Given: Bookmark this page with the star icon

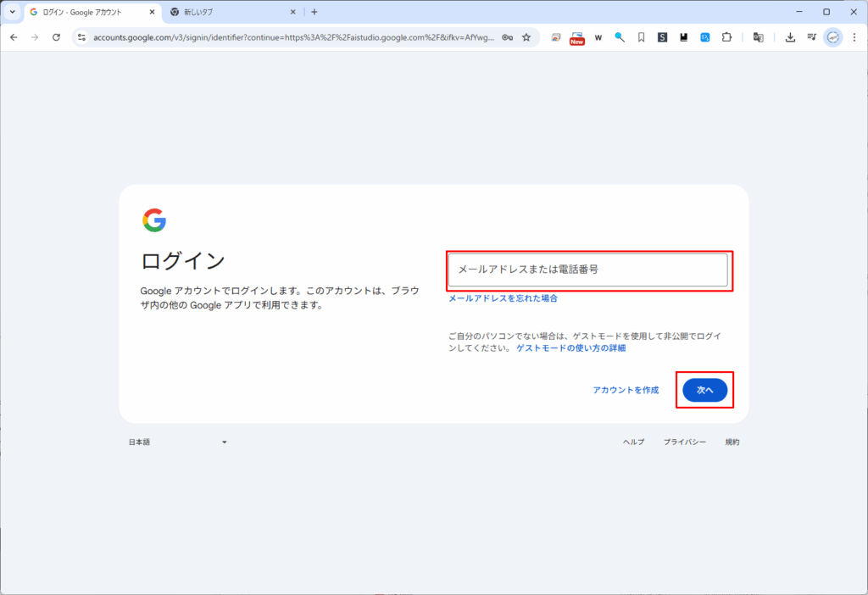Looking at the screenshot, I should tap(526, 37).
